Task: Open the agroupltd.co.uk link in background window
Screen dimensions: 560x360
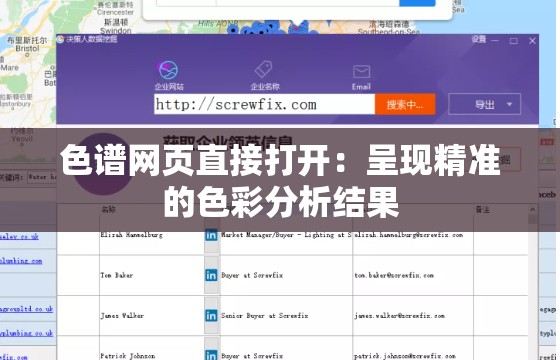Action: [26, 309]
